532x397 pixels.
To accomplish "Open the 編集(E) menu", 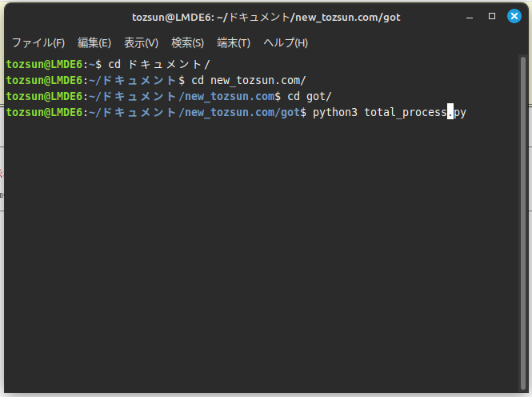I will tap(94, 42).
